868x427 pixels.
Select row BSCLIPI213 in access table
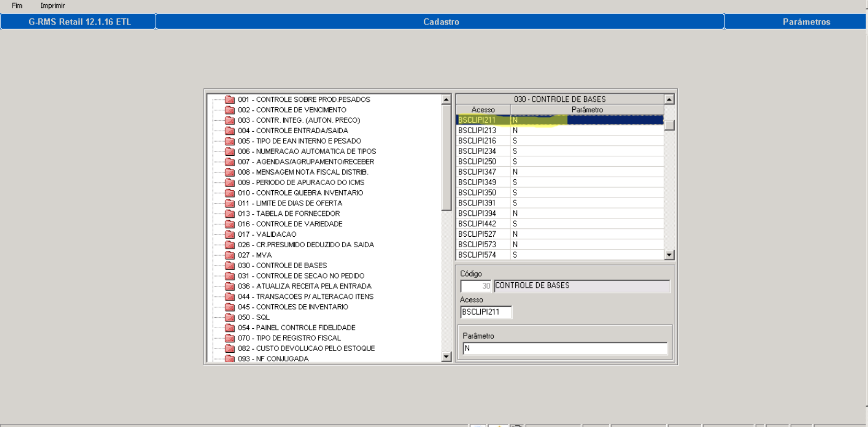[x=560, y=131]
